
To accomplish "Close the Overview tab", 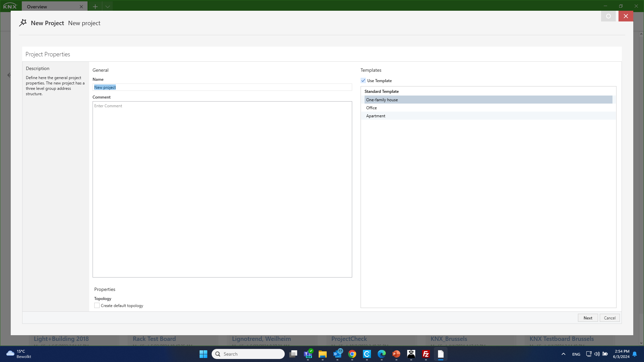I will (81, 6).
